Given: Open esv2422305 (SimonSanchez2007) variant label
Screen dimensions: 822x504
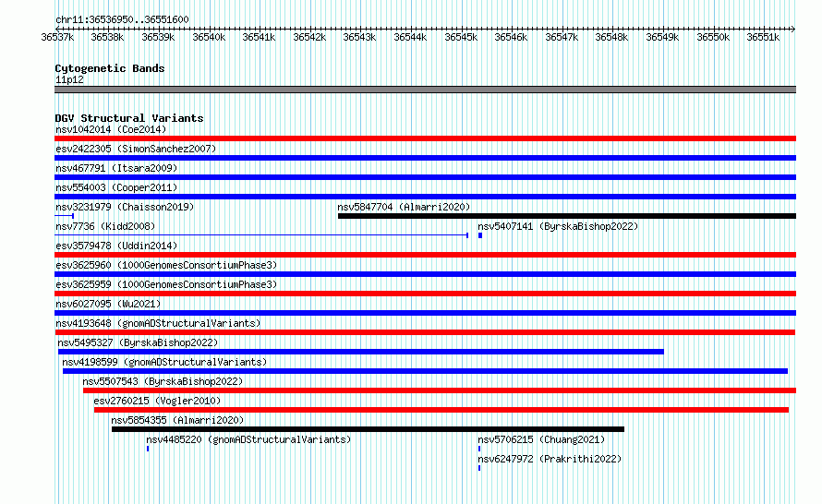Looking at the screenshot, I should (136, 149).
